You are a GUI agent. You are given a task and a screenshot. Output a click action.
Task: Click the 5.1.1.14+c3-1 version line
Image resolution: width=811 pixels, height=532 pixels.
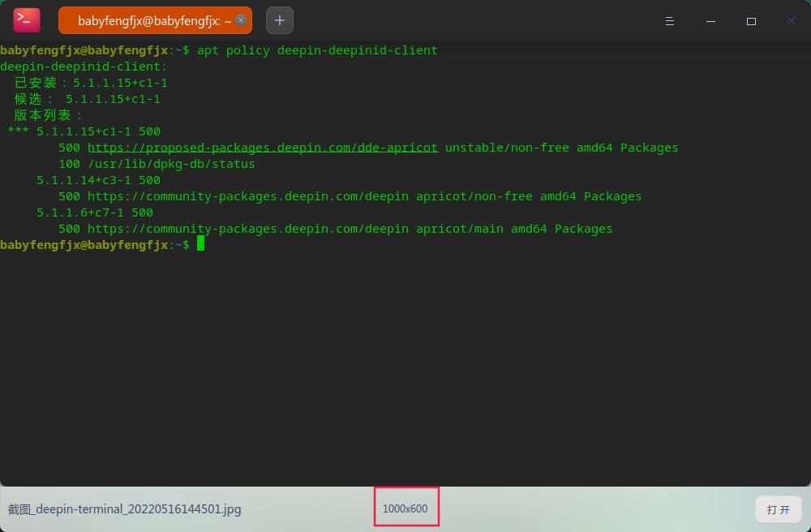coord(98,180)
